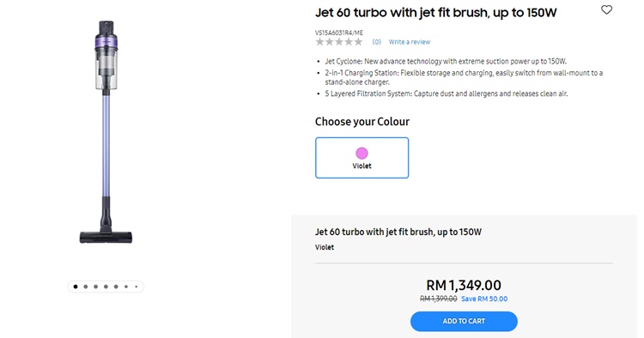Select the first image carousel dot
This screenshot has width=644, height=338.
click(x=76, y=287)
